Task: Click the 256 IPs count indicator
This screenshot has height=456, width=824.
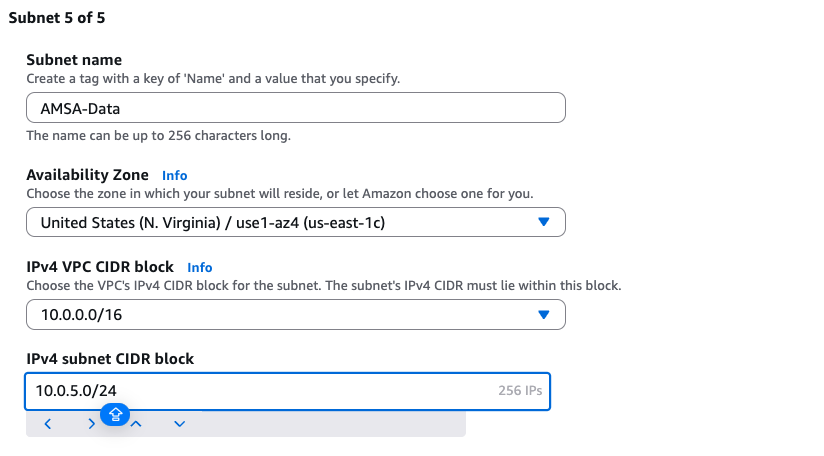Action: (x=520, y=391)
